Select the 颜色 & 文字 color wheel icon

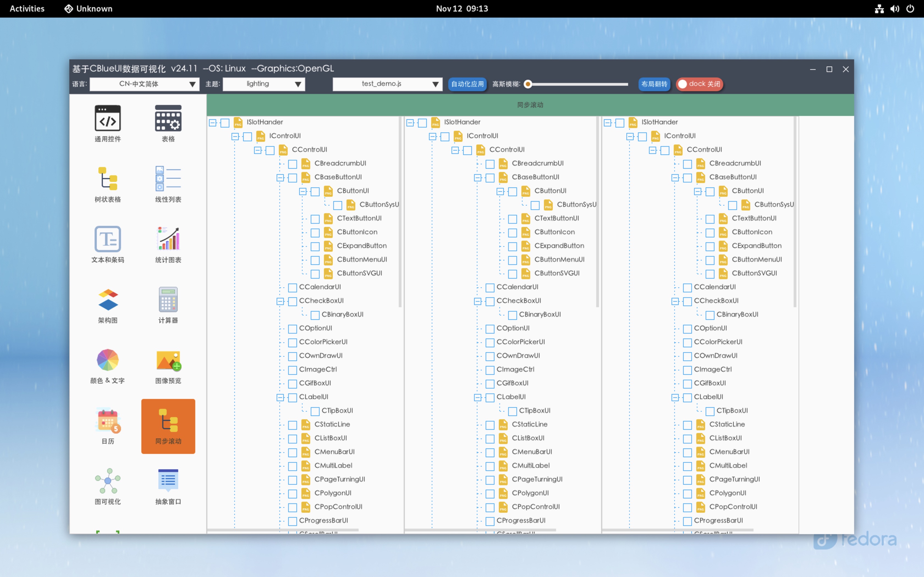(108, 360)
